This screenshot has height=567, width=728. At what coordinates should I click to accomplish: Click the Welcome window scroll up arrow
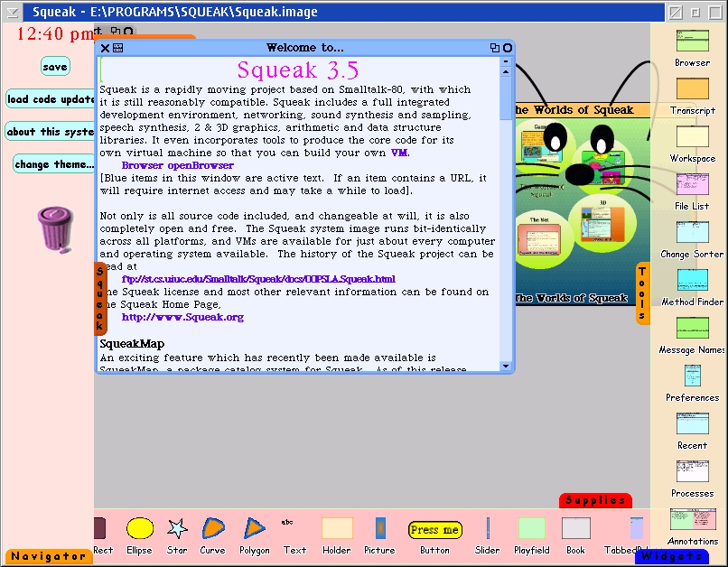click(x=506, y=72)
